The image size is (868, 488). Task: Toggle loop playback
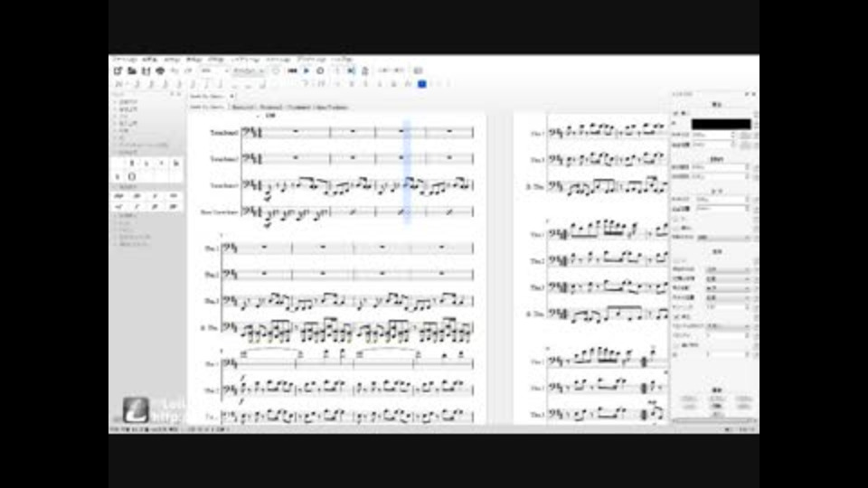(x=320, y=70)
